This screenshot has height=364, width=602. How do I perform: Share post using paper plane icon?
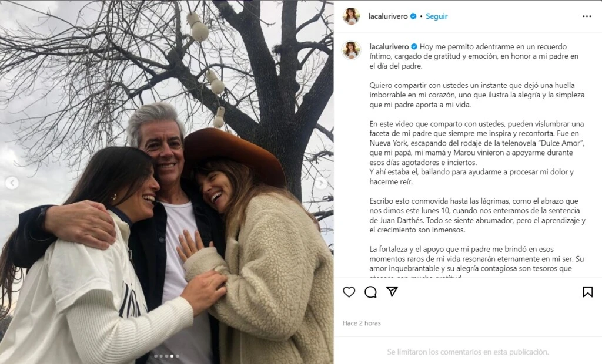392,292
